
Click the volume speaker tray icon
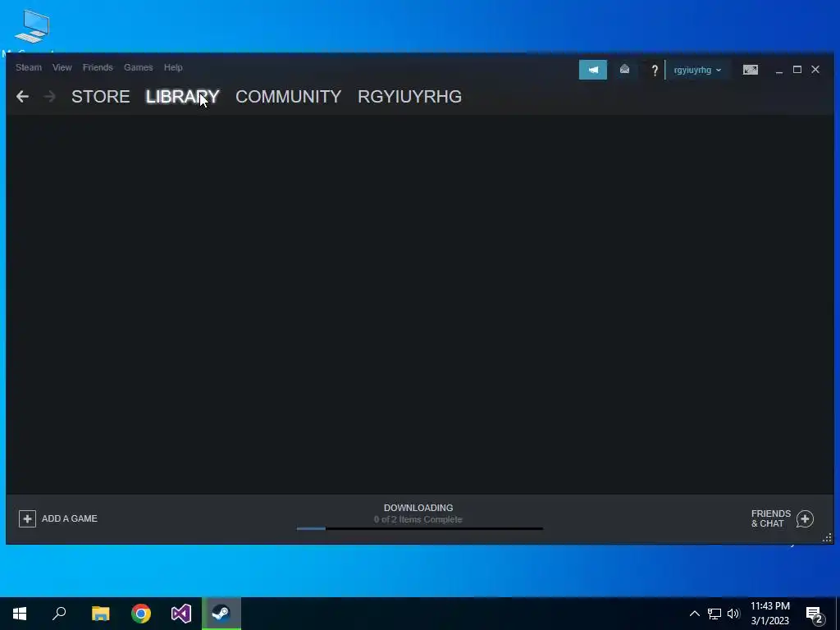(x=733, y=614)
